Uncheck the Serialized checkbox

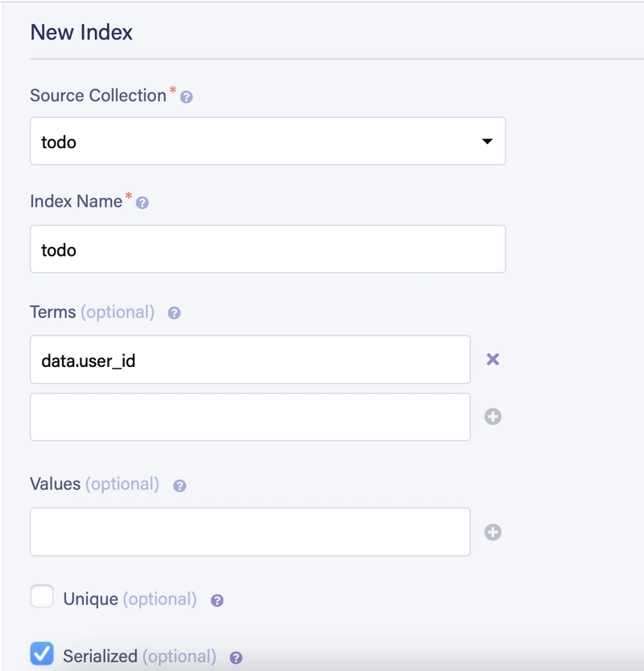click(x=42, y=653)
